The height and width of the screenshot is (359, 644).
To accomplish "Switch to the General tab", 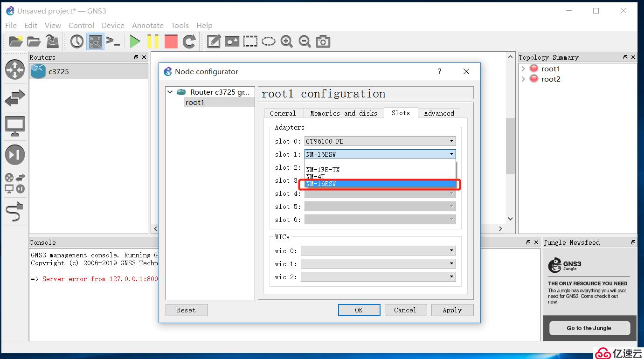I will tap(283, 113).
